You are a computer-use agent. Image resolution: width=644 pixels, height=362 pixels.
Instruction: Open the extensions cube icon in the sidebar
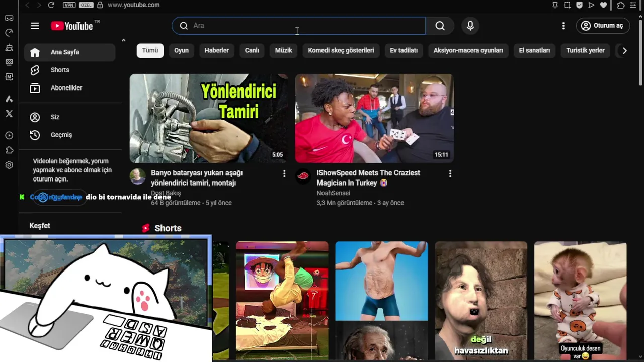tap(9, 150)
